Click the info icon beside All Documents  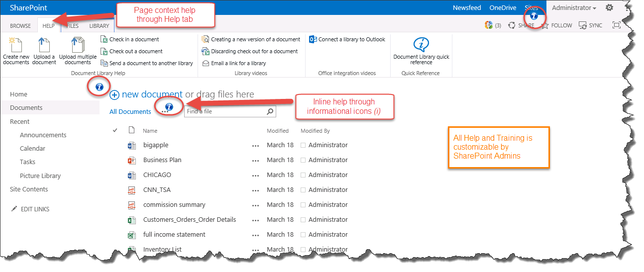click(169, 106)
